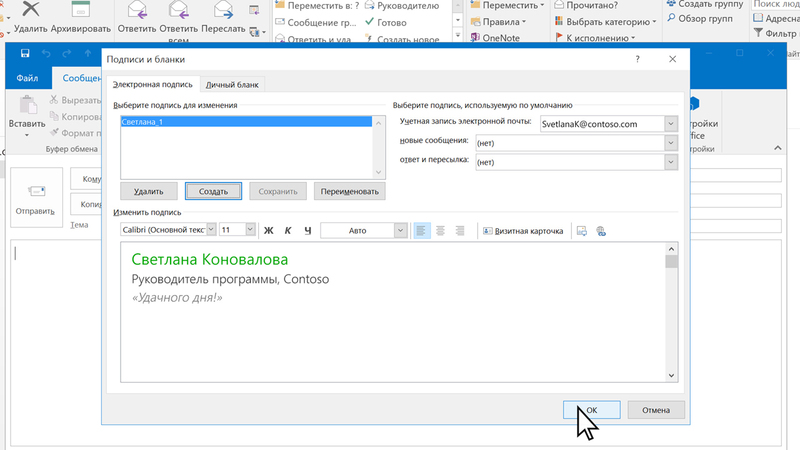800x450 pixels.
Task: Expand the новые сообщения signature dropdown
Action: coord(670,143)
